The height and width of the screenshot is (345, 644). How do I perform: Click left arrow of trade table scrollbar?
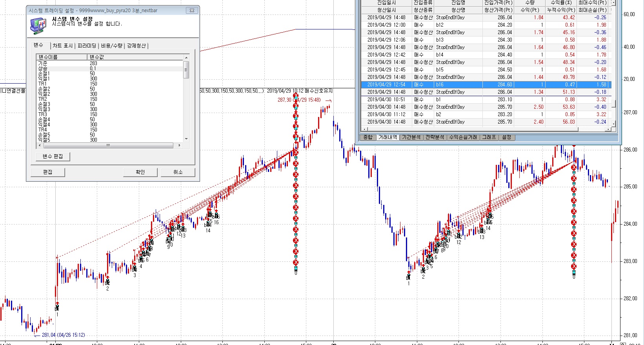pyautogui.click(x=364, y=129)
